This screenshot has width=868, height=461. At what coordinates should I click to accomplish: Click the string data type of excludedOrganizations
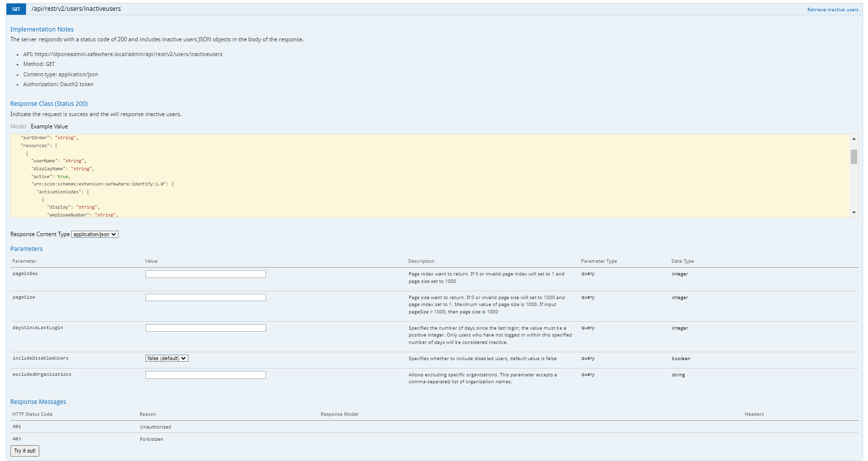coord(678,375)
